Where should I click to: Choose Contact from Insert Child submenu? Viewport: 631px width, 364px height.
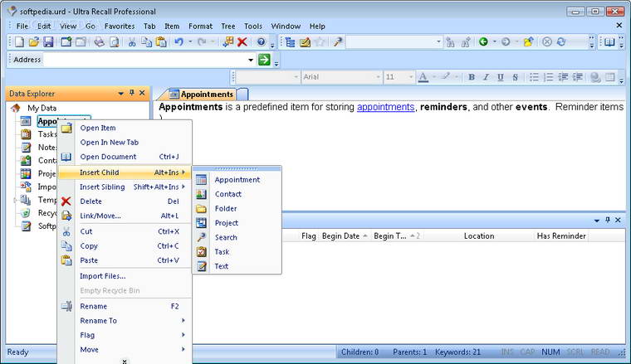(x=237, y=194)
